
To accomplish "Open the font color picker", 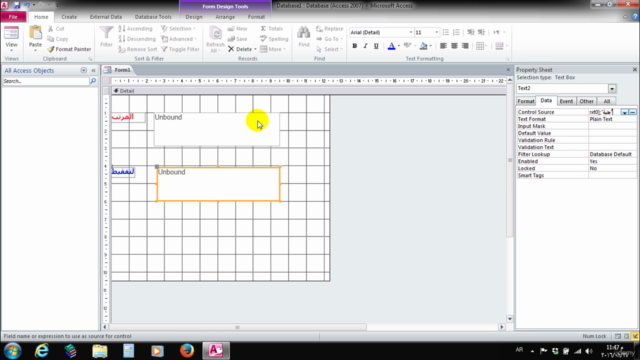I will click(398, 46).
